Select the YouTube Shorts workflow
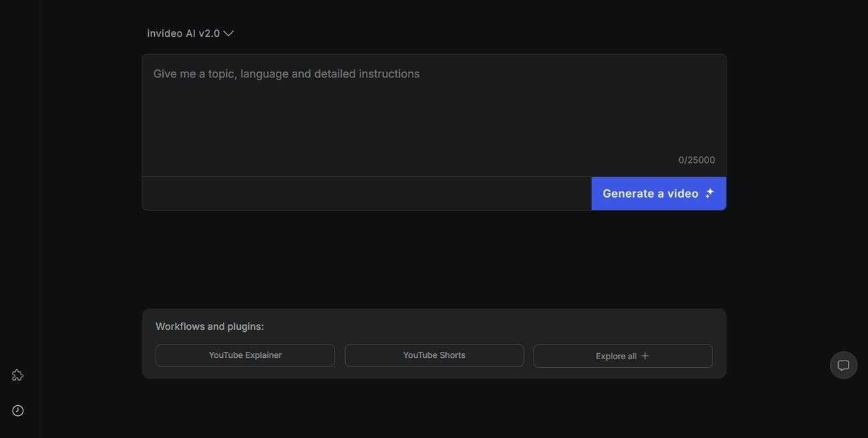Screen dimensions: 868x438 [x=434, y=355]
